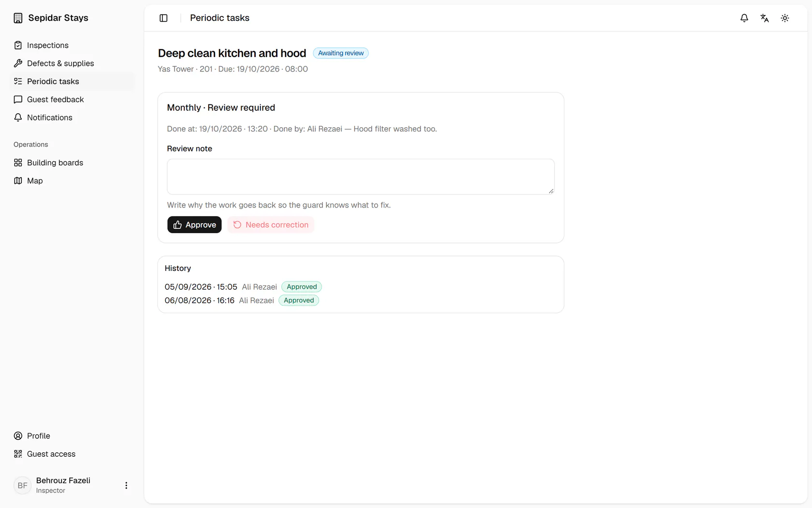Toggle the light/dark theme sun icon

pos(785,18)
